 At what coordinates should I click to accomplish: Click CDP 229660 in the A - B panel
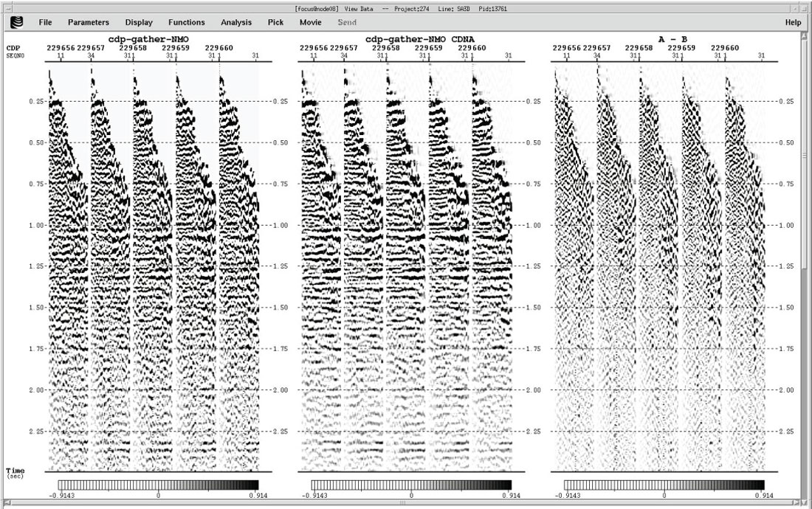pos(724,48)
